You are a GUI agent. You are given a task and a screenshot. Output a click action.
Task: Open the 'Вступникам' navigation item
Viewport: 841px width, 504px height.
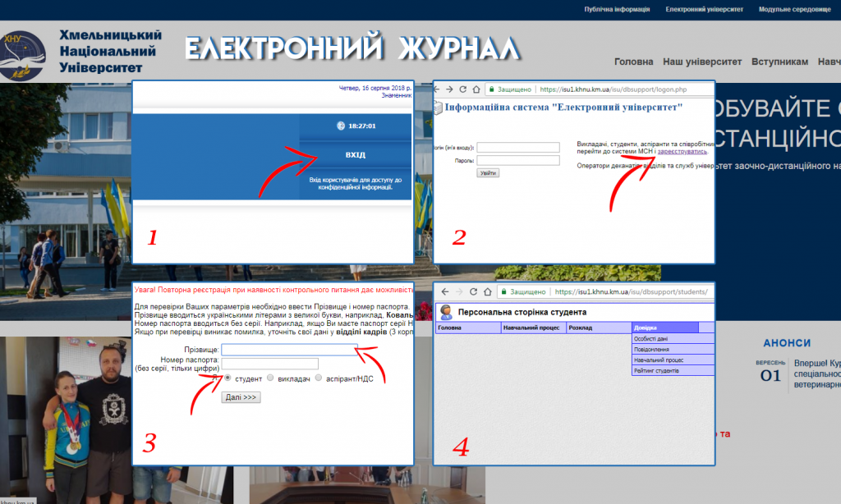[779, 62]
